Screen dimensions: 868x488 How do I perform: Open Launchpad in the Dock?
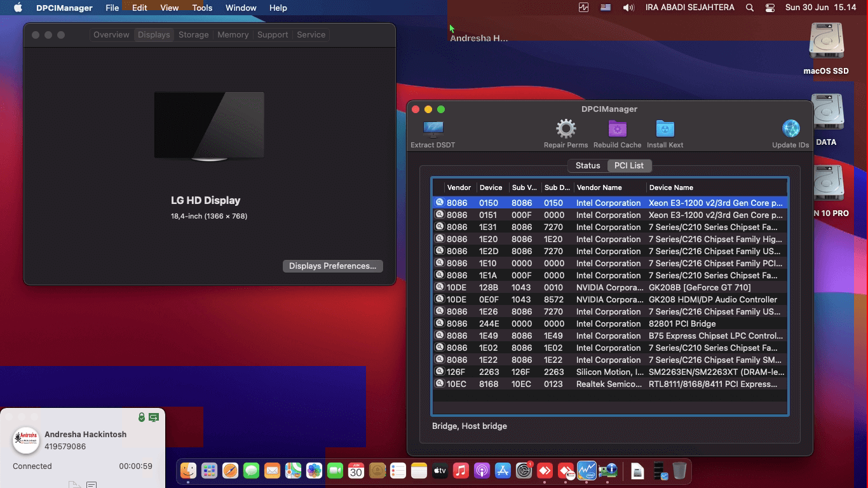point(209,471)
